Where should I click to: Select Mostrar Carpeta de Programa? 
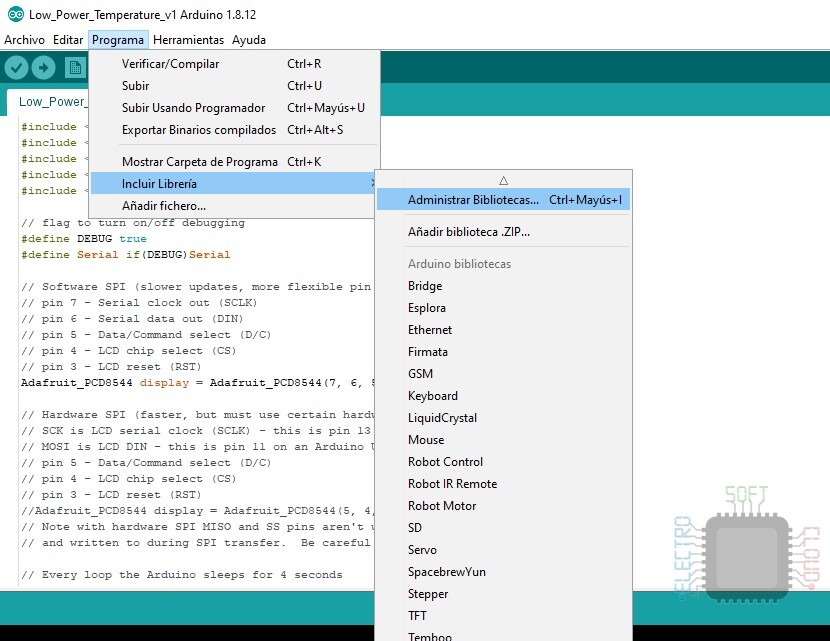click(x=234, y=162)
